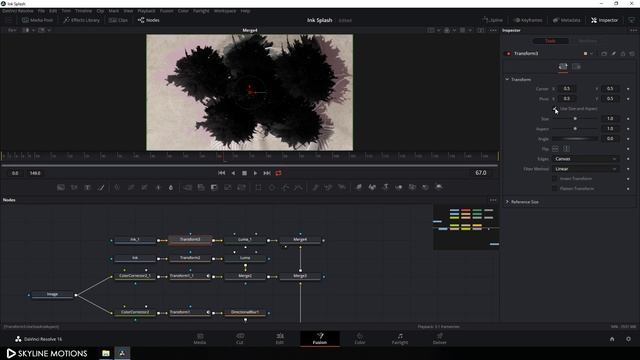Add BSpline mask tool from toolbar
640x360 pixels.
click(x=299, y=187)
